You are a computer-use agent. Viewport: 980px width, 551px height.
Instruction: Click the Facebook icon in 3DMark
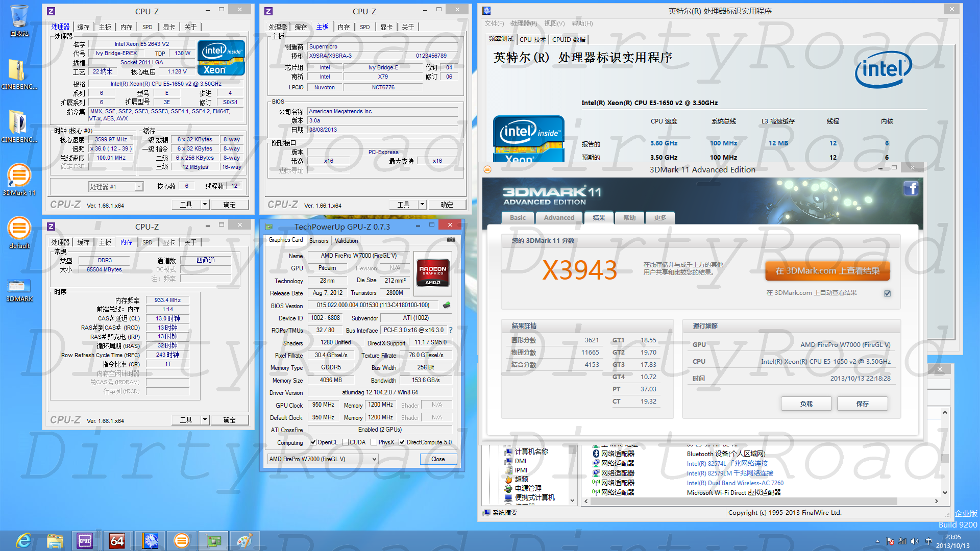tap(911, 189)
